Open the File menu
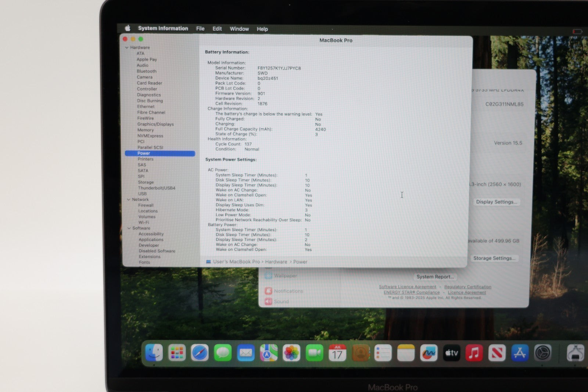 (x=200, y=29)
